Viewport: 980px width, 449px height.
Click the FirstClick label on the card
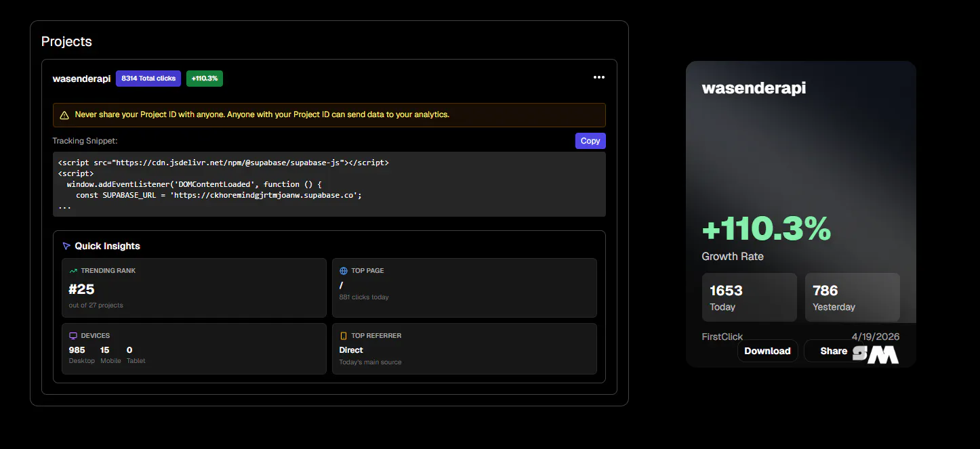click(x=722, y=337)
